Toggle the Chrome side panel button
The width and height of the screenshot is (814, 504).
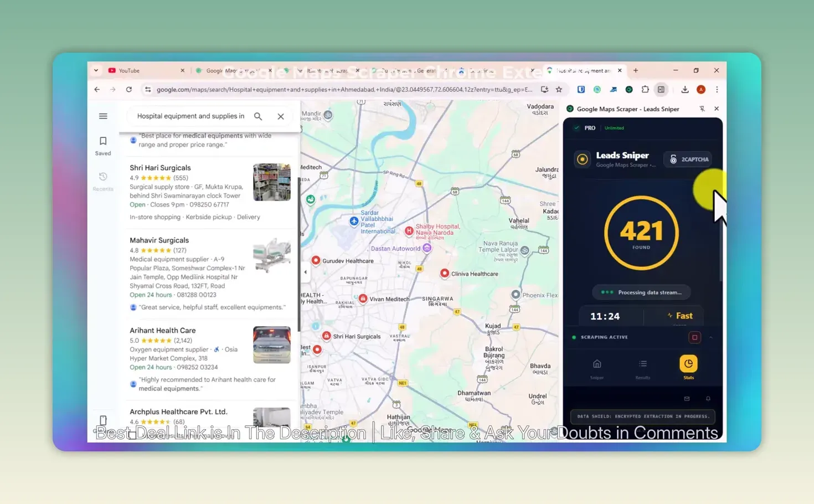coord(661,89)
